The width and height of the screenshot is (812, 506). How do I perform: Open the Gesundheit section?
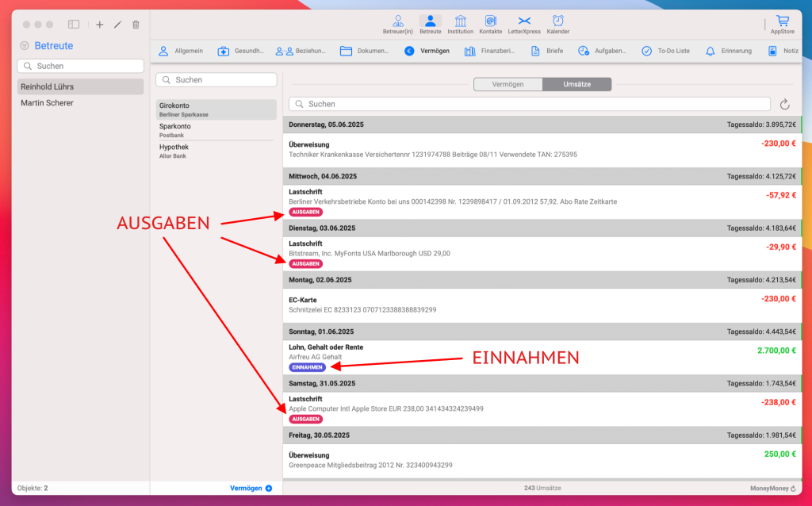(241, 52)
